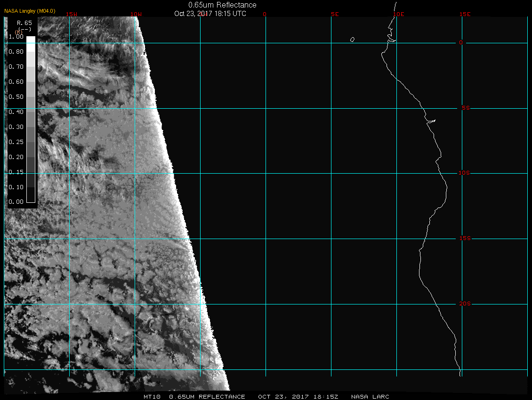Click the 5S latitude label

466,108
